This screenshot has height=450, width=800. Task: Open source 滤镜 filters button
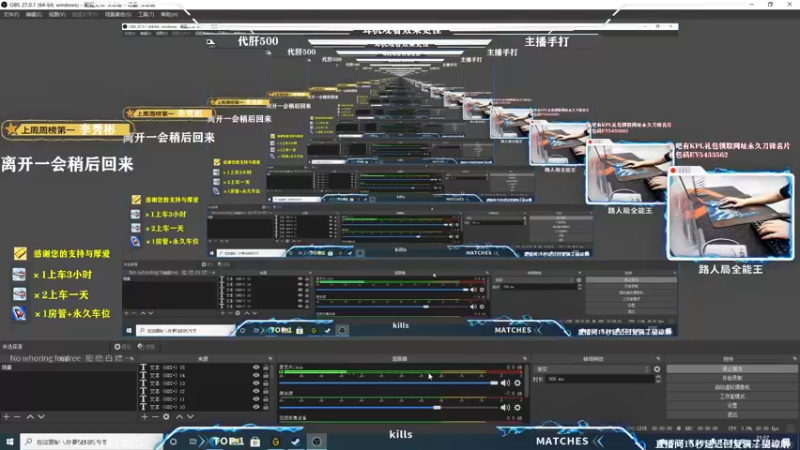[x=146, y=346]
